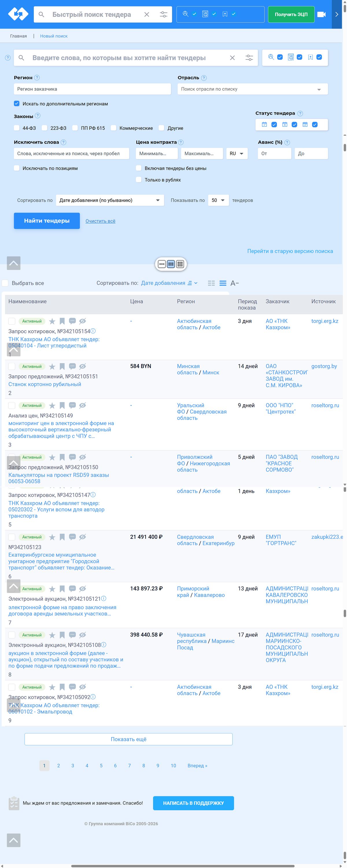Open the RU currency dropdown
The height and width of the screenshot is (868, 347).
(x=237, y=153)
